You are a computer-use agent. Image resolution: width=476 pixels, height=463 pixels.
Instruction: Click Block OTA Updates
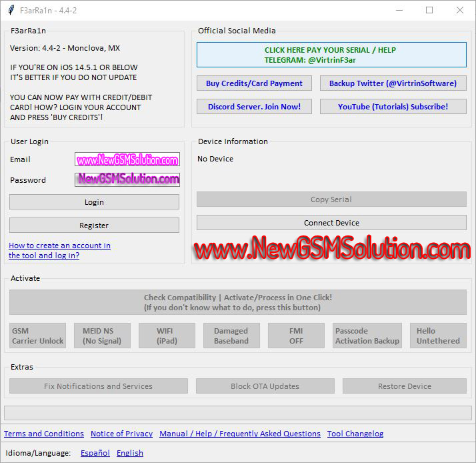tap(265, 386)
